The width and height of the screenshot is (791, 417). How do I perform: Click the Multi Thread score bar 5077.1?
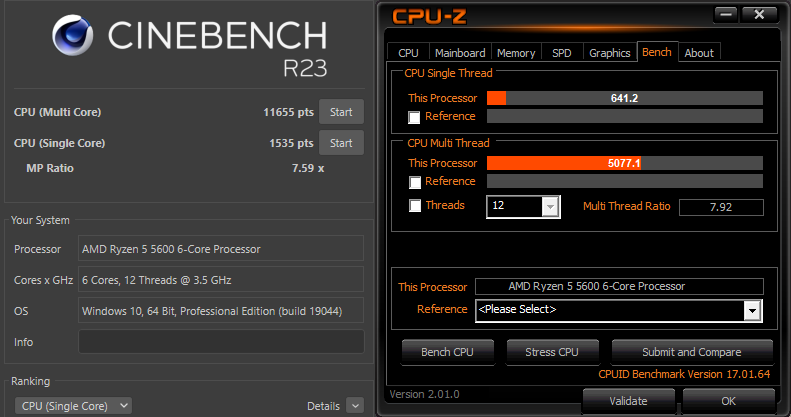pos(625,163)
